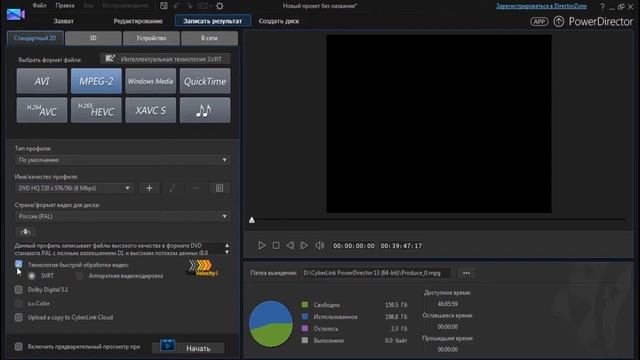The image size is (640, 360).
Task: Choose the audio-only music note format
Action: coord(205,110)
